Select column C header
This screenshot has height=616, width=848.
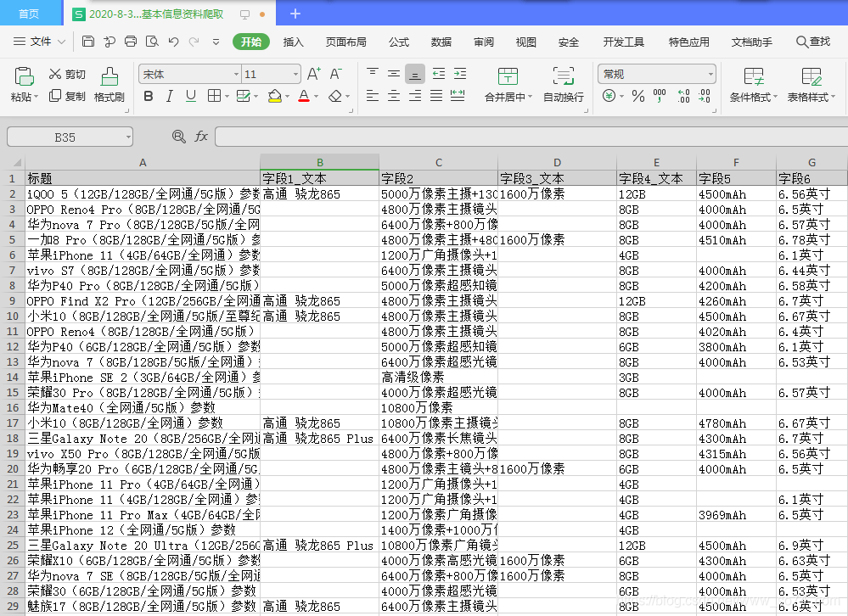click(439, 162)
